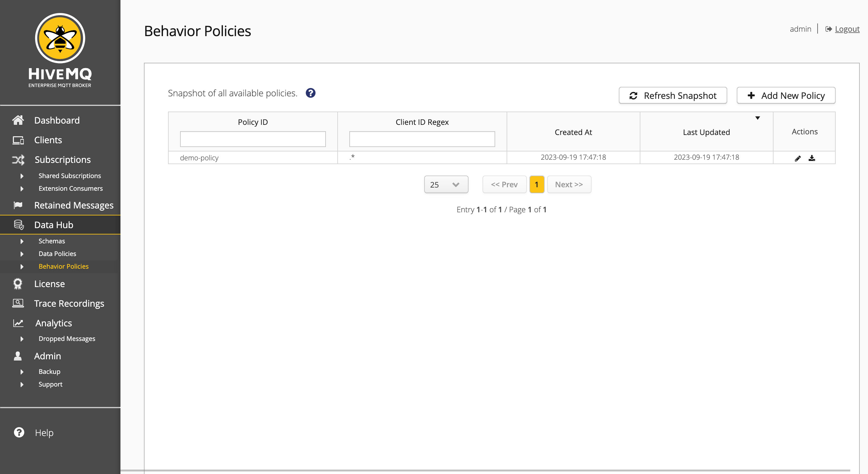Expand the Schemas arrow
Image resolution: width=868 pixels, height=474 pixels.
click(x=22, y=241)
